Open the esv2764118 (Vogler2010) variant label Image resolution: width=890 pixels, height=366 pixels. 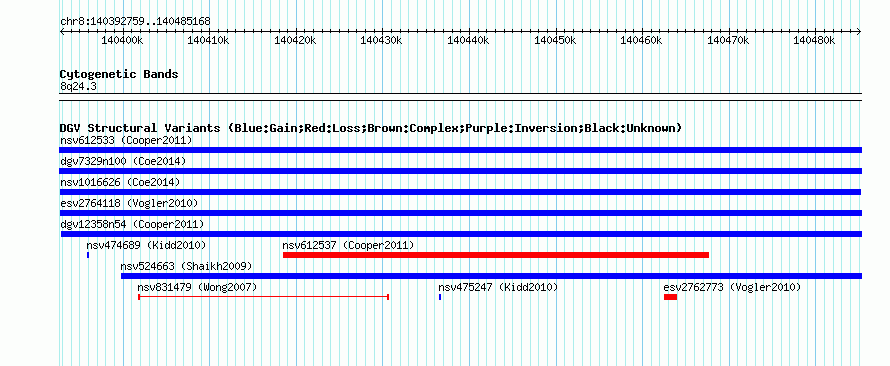tap(129, 203)
